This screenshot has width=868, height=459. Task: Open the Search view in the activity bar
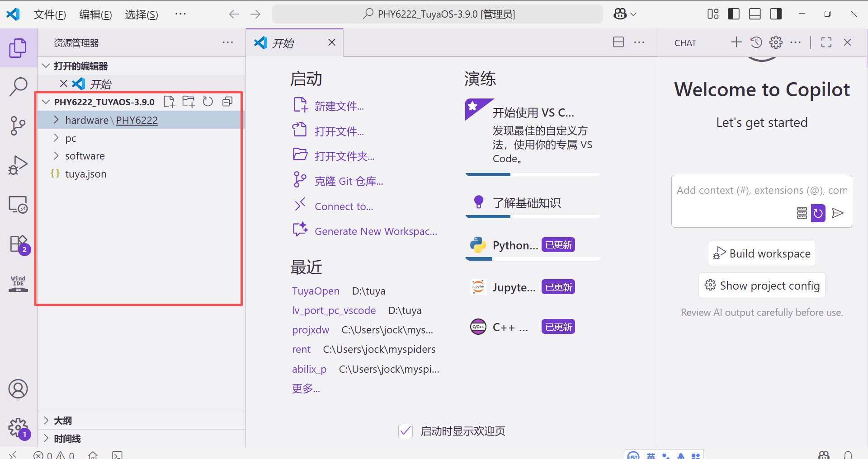pyautogui.click(x=18, y=87)
